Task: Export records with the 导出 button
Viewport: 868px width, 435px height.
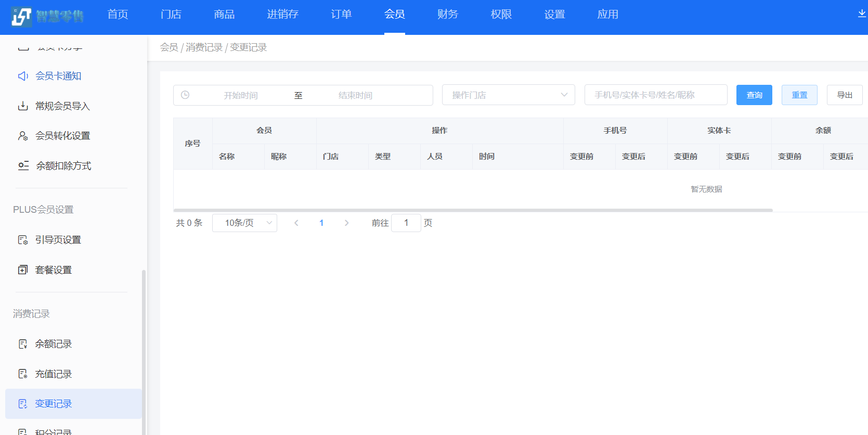Action: click(x=844, y=95)
